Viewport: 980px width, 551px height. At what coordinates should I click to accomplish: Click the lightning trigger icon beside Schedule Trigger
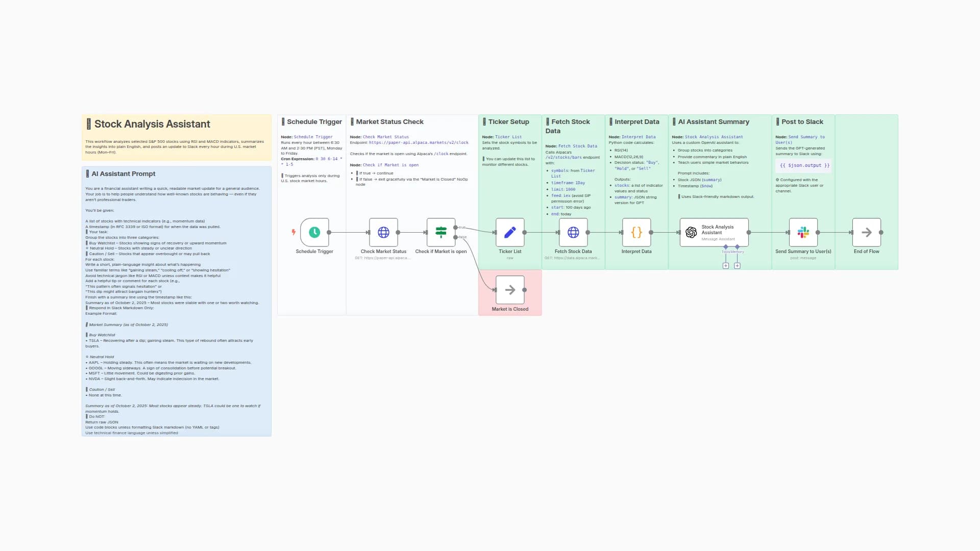pos(293,232)
